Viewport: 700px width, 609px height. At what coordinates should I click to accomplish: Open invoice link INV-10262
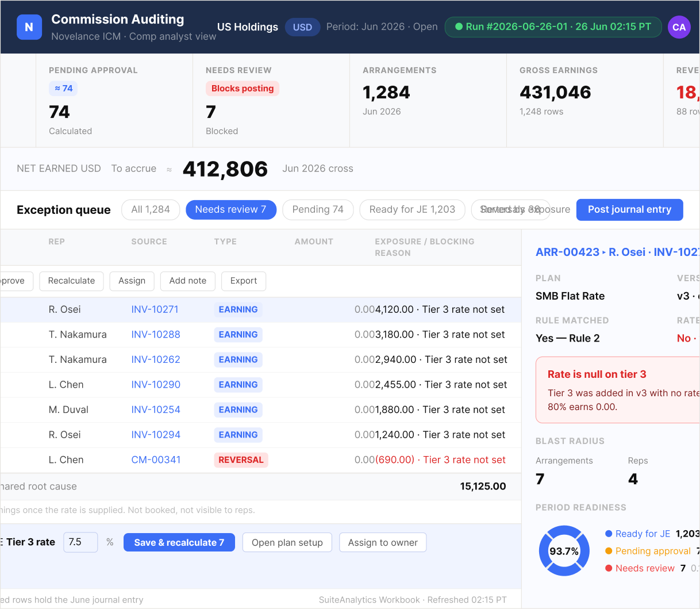[156, 359]
